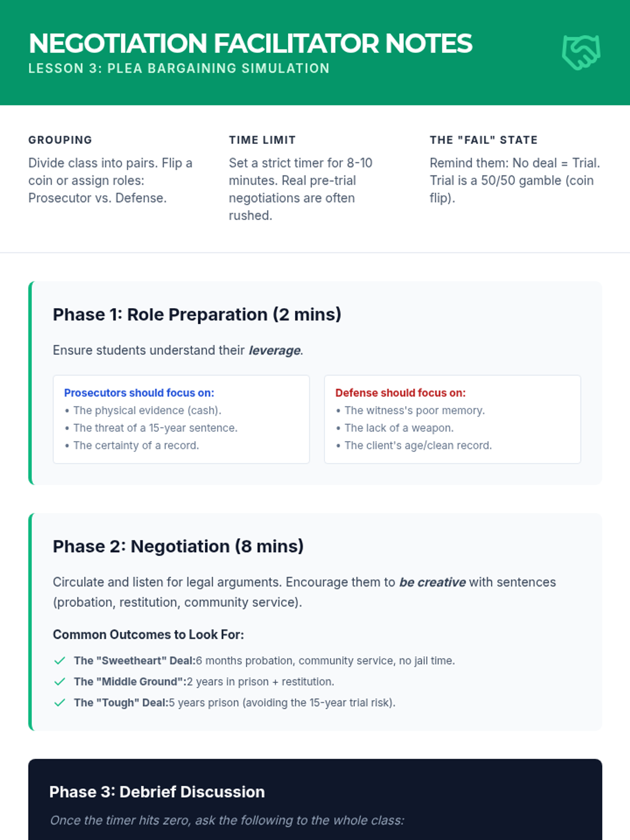This screenshot has height=840, width=630.
Task: Click "Once the timer hits zero" instruction text
Action: [227, 820]
